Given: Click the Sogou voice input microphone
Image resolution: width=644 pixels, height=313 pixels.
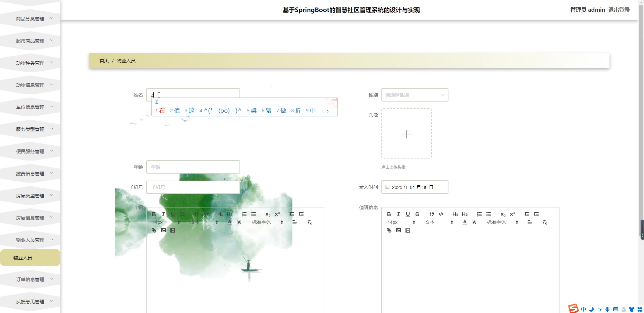Looking at the screenshot, I should click(x=607, y=309).
